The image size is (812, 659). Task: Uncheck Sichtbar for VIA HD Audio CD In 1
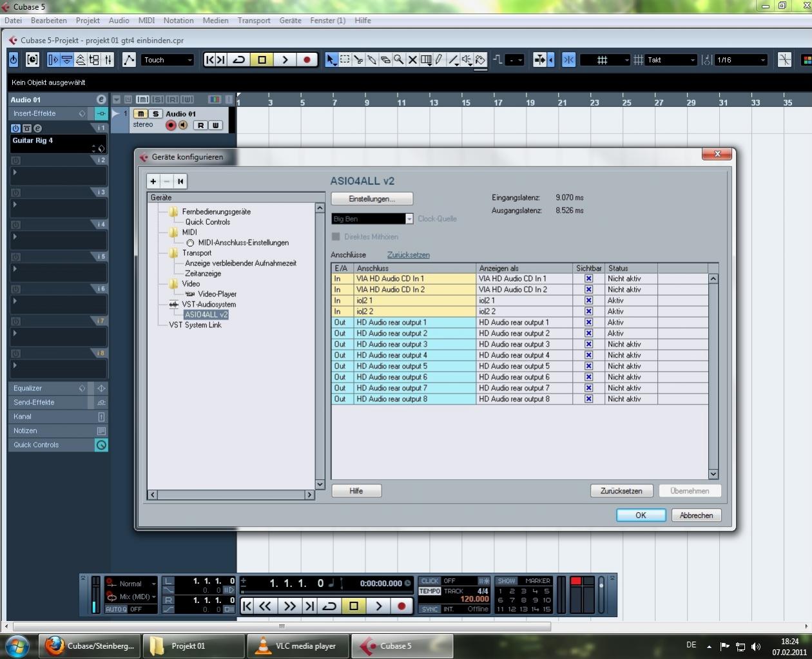point(588,279)
